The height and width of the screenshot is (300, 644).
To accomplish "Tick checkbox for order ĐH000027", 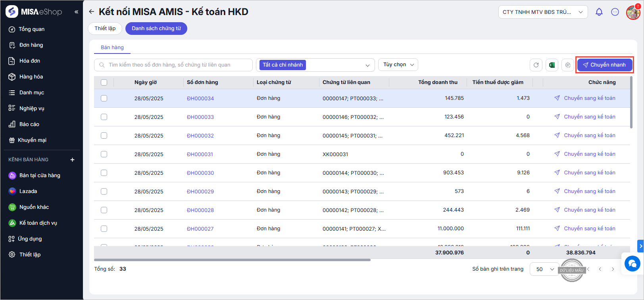I will pos(104,229).
